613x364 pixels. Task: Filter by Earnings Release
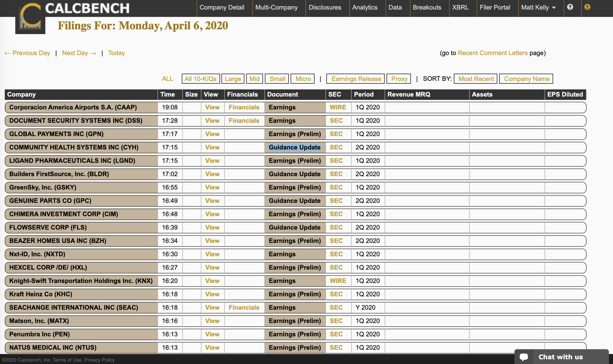tap(356, 79)
